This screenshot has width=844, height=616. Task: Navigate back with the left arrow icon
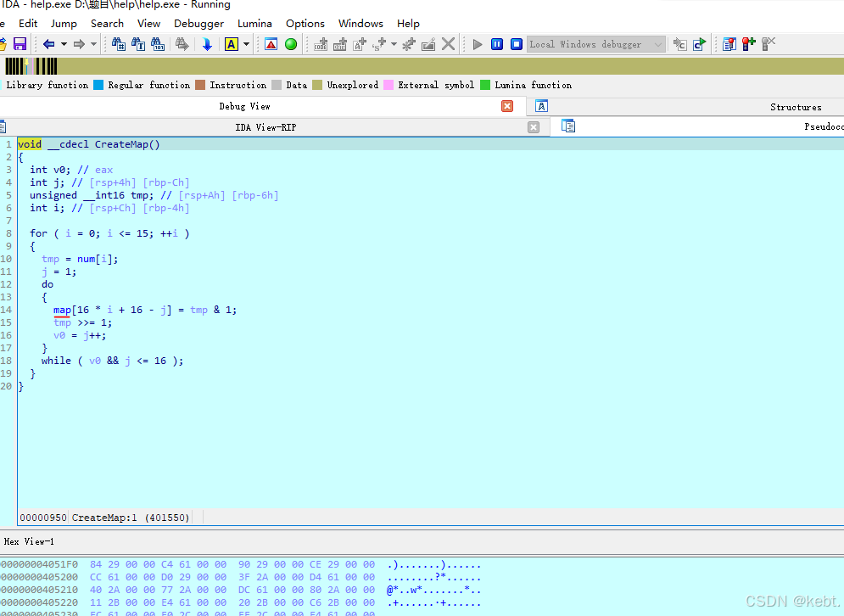pyautogui.click(x=48, y=43)
